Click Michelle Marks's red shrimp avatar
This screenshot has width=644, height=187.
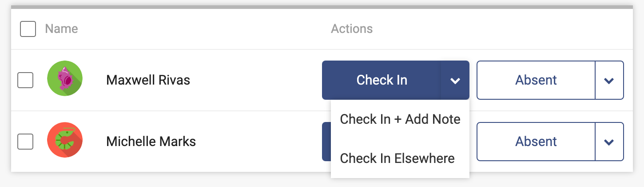pos(65,142)
